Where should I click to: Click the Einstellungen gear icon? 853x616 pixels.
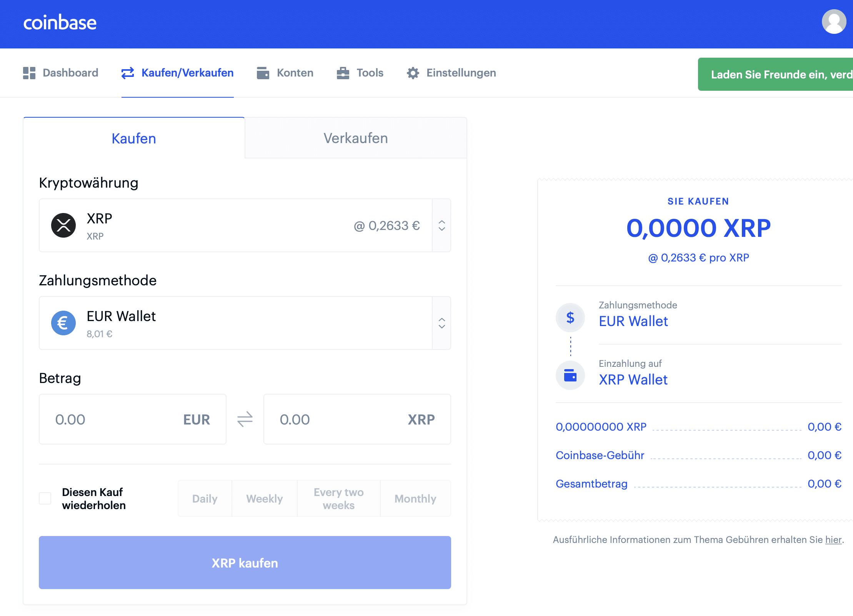(x=413, y=73)
